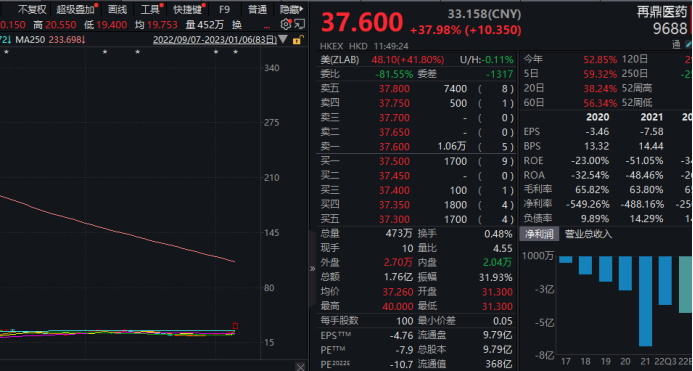Click the 流通值 368亿 value
The height and width of the screenshot is (371, 693).
(499, 364)
